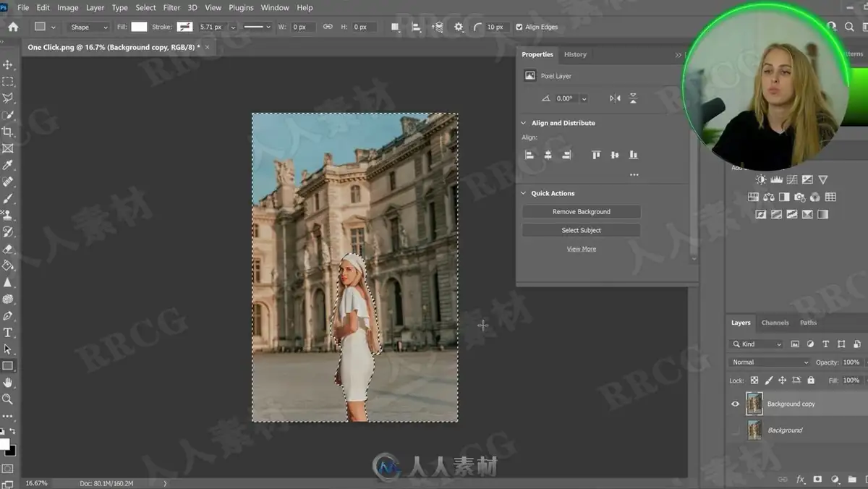This screenshot has width=868, height=489.
Task: Select the Rectangle shape tool
Action: [x=8, y=366]
